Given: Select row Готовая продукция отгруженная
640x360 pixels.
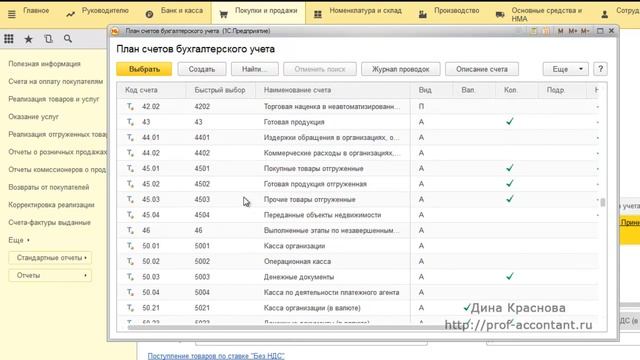Looking at the screenshot, I should [358, 184].
